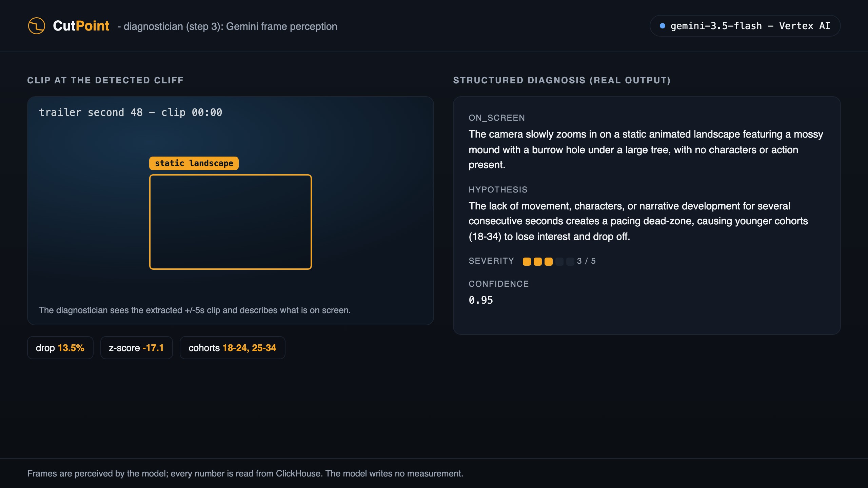
Task: Click the Structured Diagnosis section heading
Action: point(562,80)
